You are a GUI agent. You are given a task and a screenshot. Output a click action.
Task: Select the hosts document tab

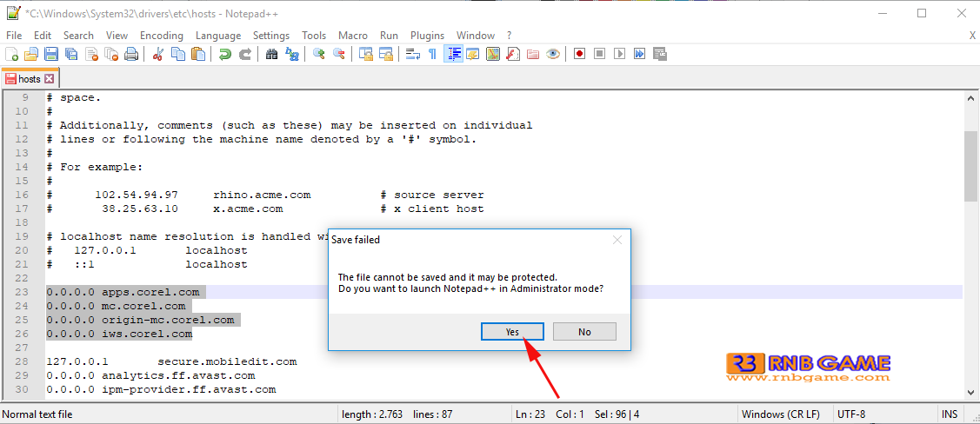30,79
